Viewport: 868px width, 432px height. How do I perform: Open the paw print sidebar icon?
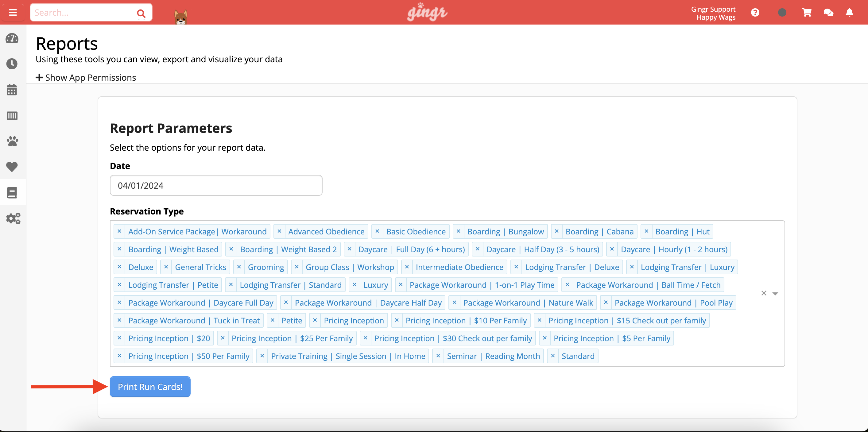(12, 141)
